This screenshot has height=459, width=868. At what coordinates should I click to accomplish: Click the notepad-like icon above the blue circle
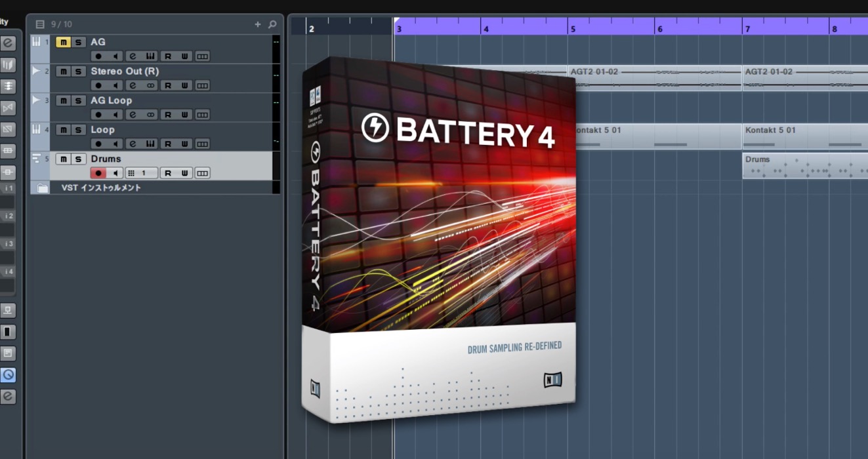coord(8,353)
